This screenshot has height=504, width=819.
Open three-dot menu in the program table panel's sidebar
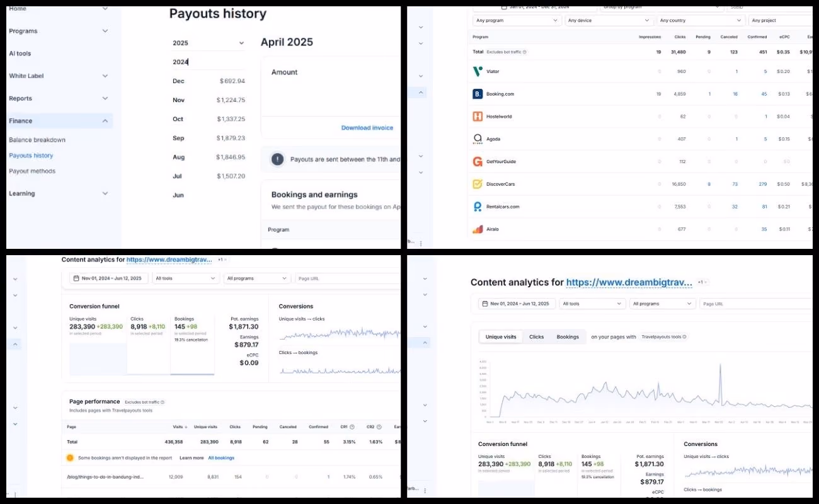pos(421,243)
